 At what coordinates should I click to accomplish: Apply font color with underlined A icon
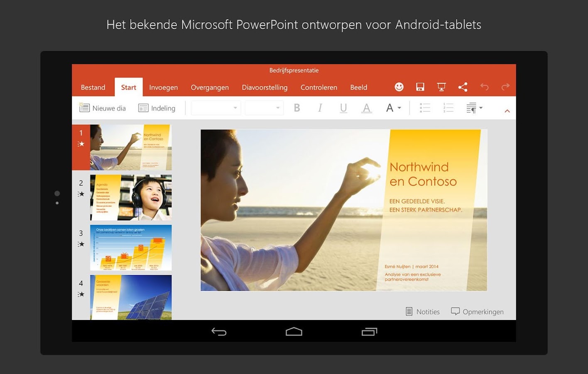click(367, 108)
